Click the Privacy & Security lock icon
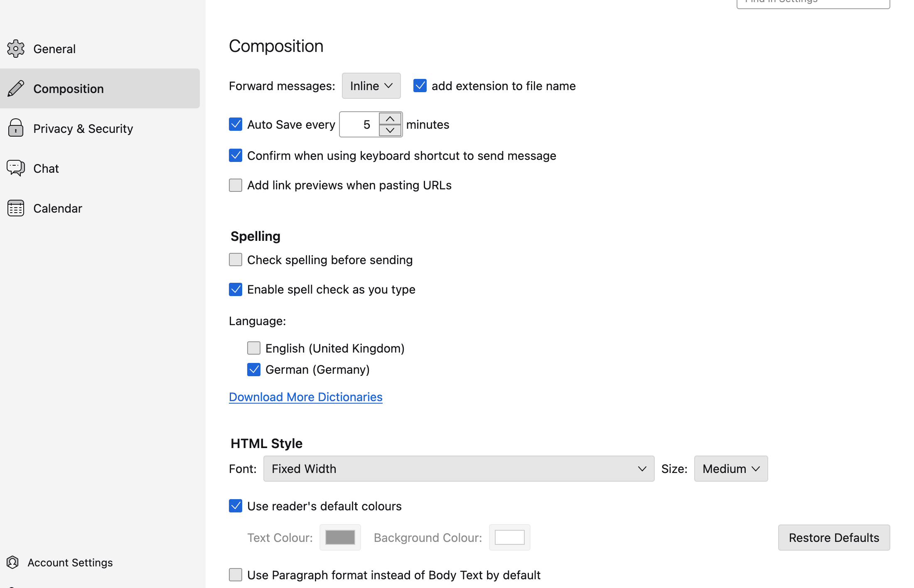 [x=16, y=128]
